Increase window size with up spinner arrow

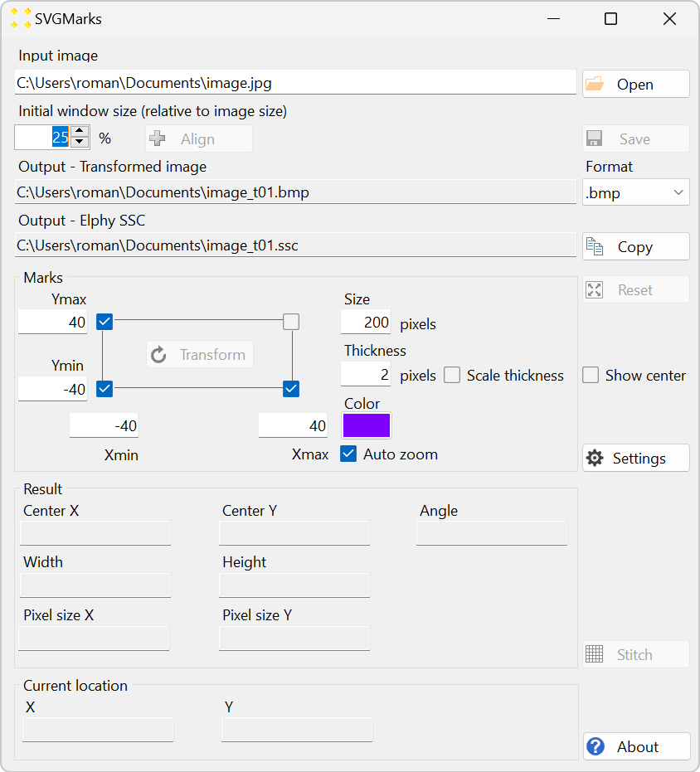point(80,132)
